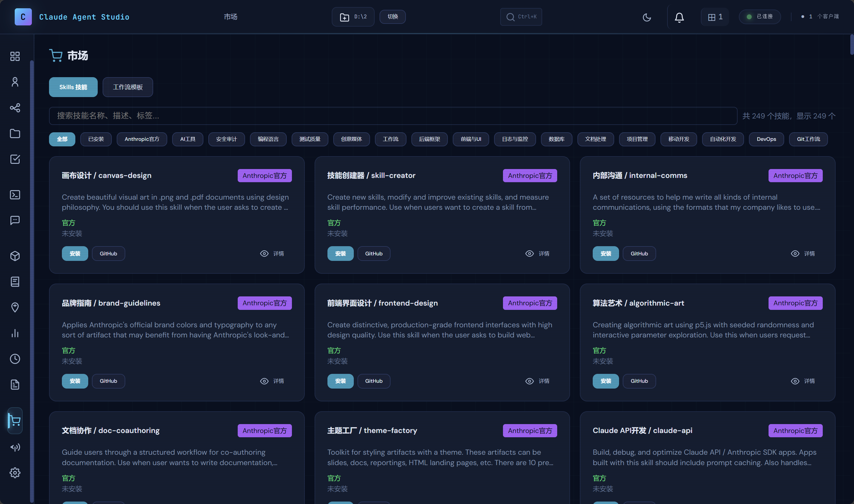Install the brand-guidelines skill

75,381
